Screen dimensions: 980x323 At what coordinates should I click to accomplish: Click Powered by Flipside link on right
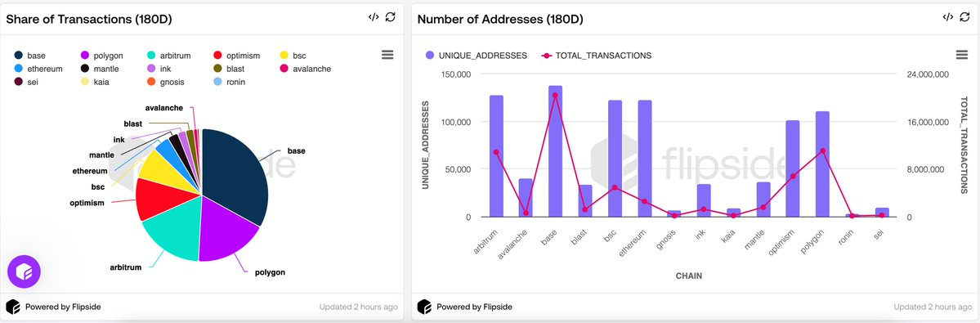pos(474,307)
